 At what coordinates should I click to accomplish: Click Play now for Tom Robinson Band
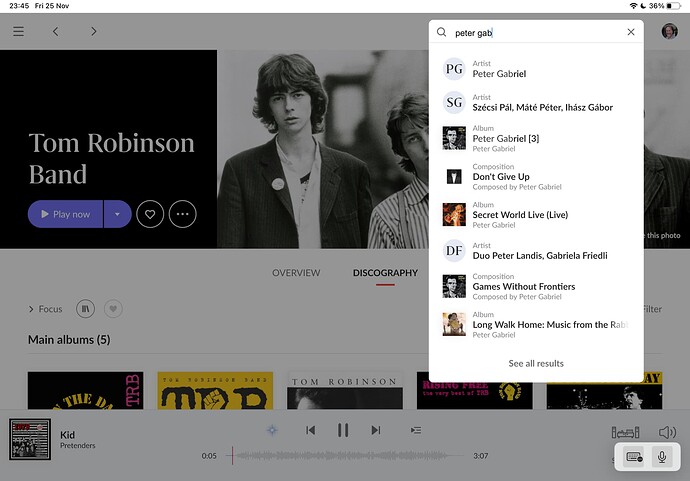click(65, 214)
